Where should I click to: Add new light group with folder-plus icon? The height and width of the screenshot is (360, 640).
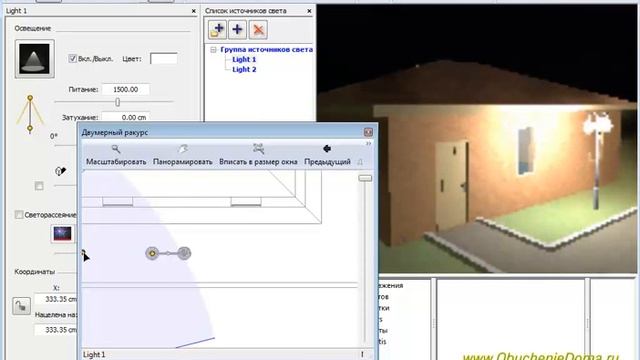tap(217, 29)
